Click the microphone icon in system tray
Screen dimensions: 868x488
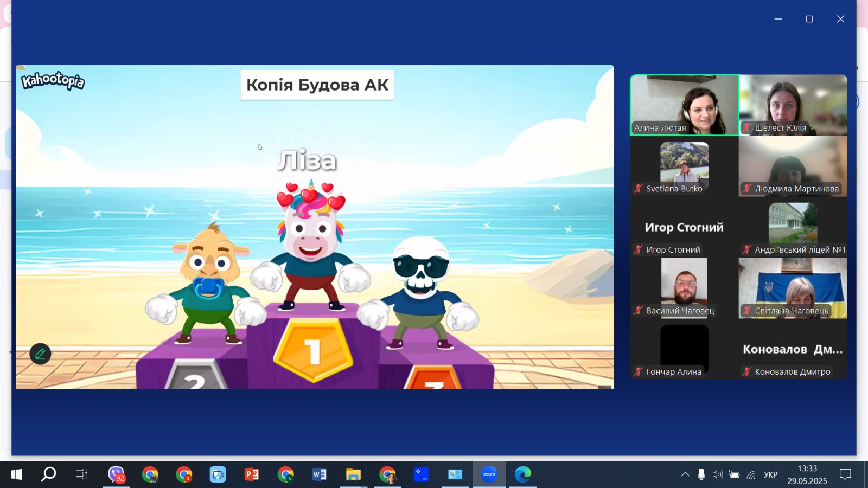(701, 474)
